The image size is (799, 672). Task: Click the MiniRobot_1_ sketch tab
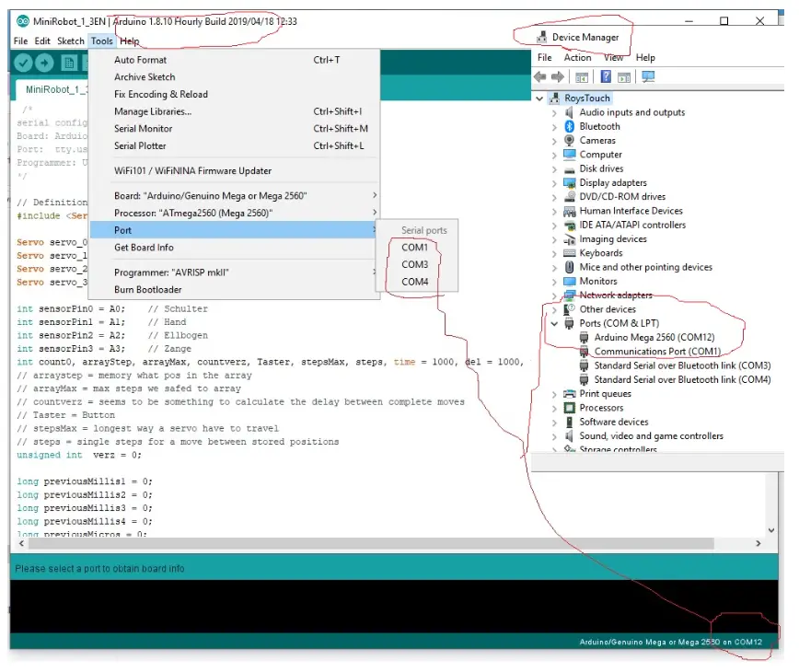pyautogui.click(x=53, y=89)
